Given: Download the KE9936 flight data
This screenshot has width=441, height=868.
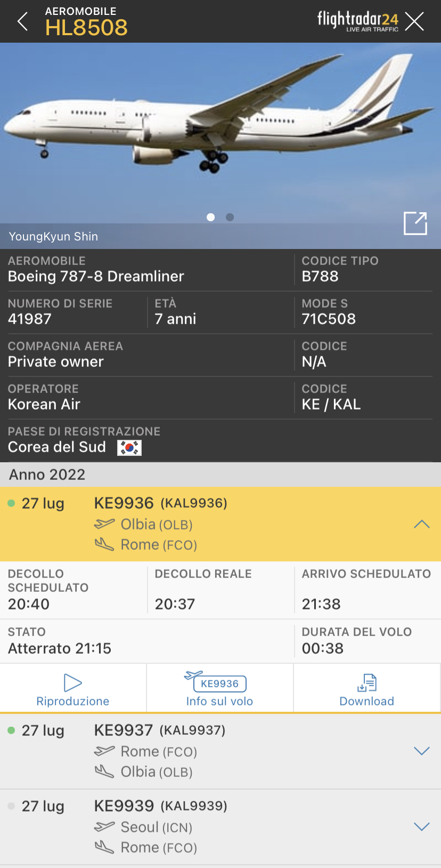Looking at the screenshot, I should [x=367, y=689].
